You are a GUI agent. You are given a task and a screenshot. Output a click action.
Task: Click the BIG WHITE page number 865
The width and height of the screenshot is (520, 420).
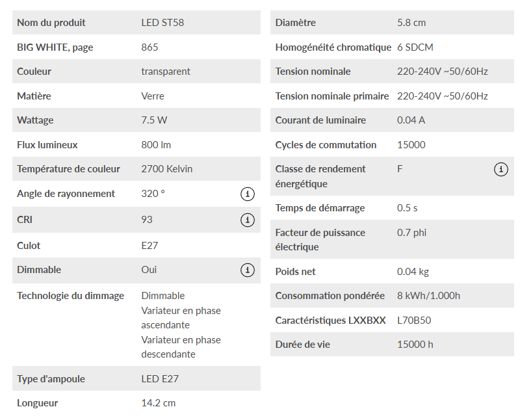tap(149, 47)
